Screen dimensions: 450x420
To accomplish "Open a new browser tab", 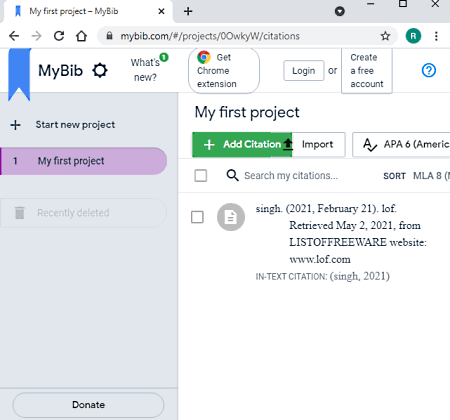I will point(188,11).
